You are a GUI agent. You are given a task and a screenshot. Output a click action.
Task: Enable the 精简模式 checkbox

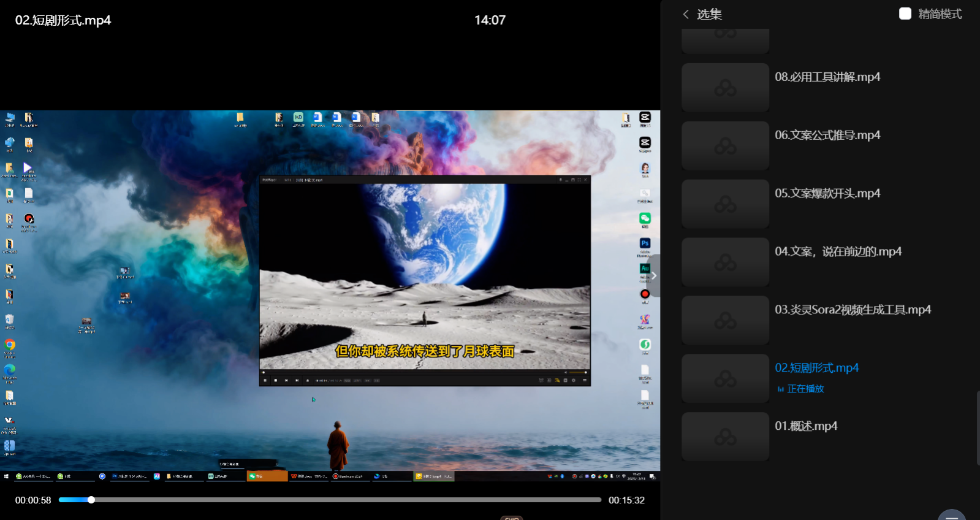click(x=905, y=13)
